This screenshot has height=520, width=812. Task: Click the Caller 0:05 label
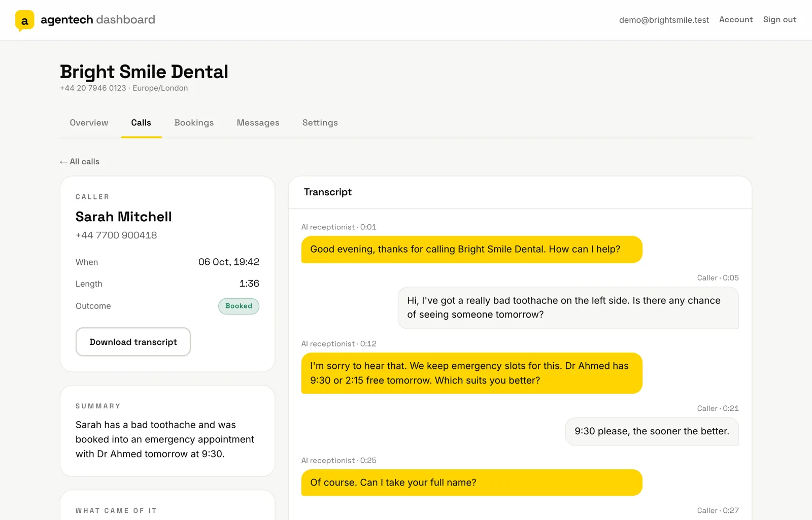[718, 278]
